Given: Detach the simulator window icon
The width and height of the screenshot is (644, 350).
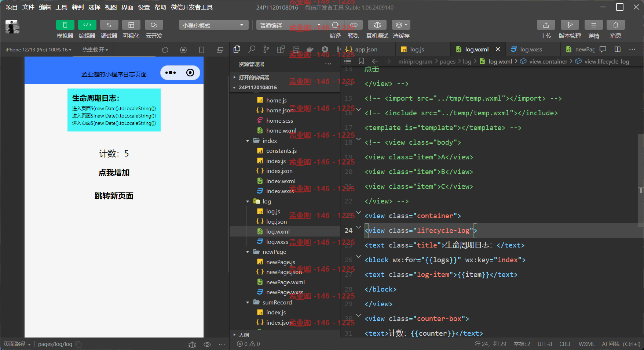Looking at the screenshot, I should tap(220, 50).
